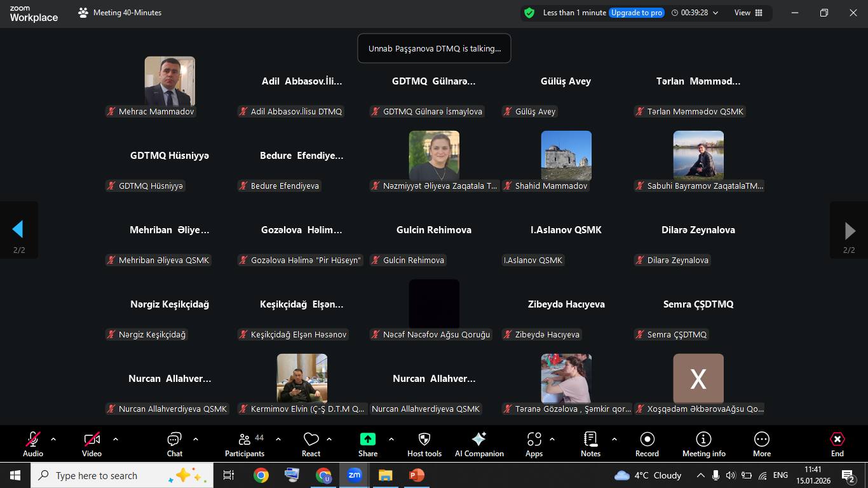Go to previous gallery page arrow
The width and height of the screenshot is (868, 488).
point(18,229)
